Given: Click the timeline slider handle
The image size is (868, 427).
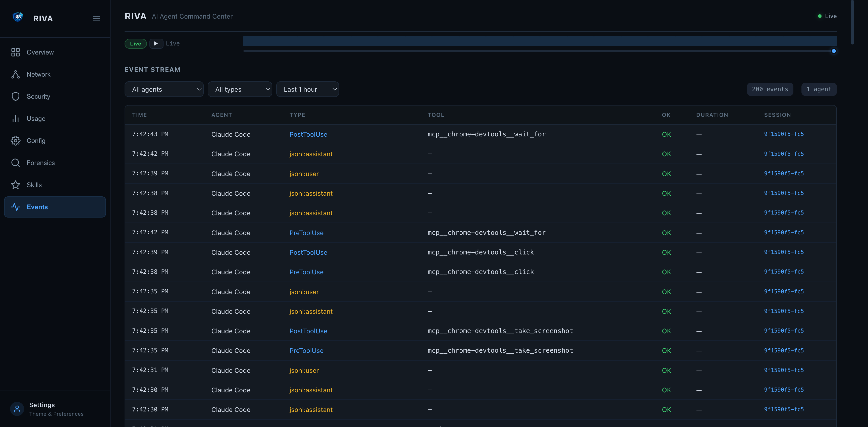Looking at the screenshot, I should click(x=833, y=51).
